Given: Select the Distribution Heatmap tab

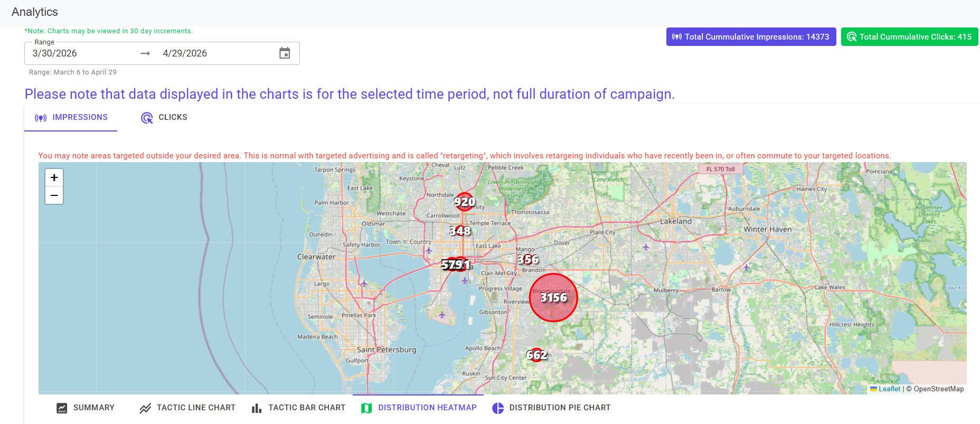Looking at the screenshot, I should click(x=418, y=408).
